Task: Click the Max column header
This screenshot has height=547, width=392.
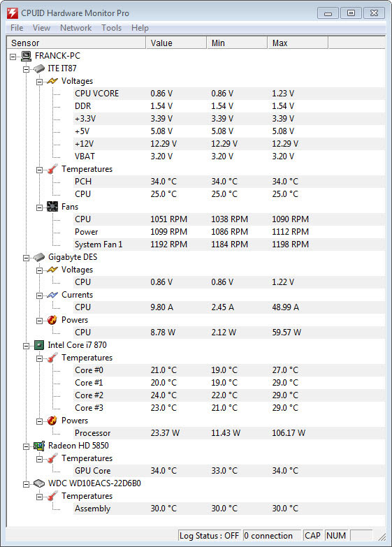Action: 298,43
